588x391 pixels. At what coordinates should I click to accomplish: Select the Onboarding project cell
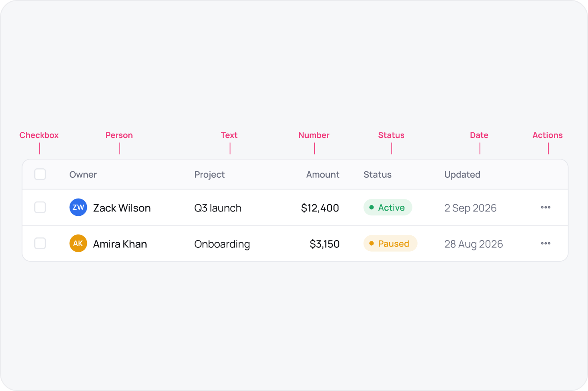point(222,244)
